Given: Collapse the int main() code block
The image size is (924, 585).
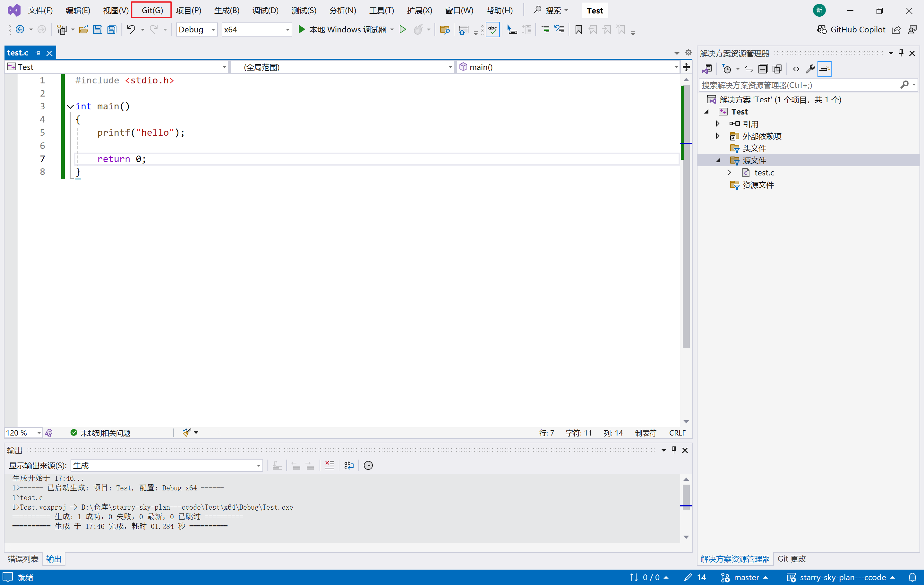Looking at the screenshot, I should [70, 106].
